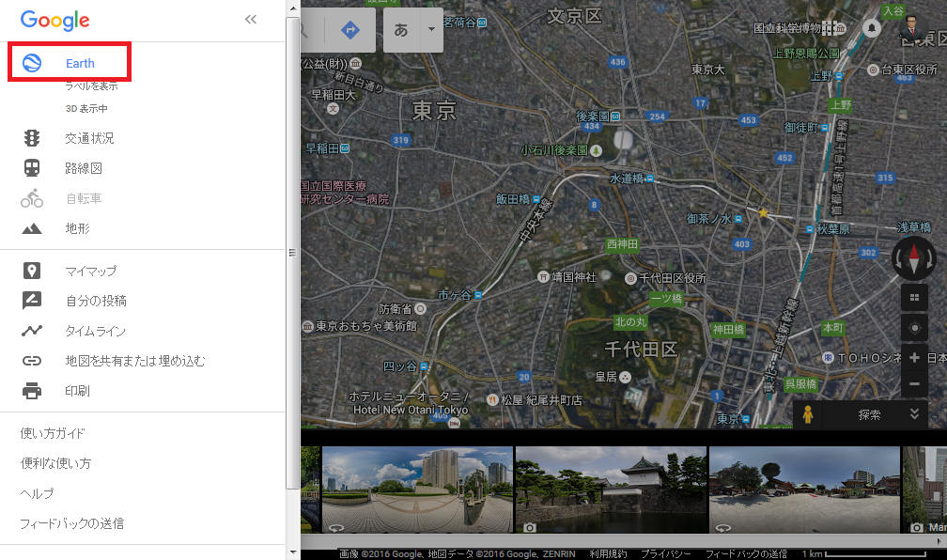947x560 pixels.
Task: Click the my location target button
Action: 914,328
